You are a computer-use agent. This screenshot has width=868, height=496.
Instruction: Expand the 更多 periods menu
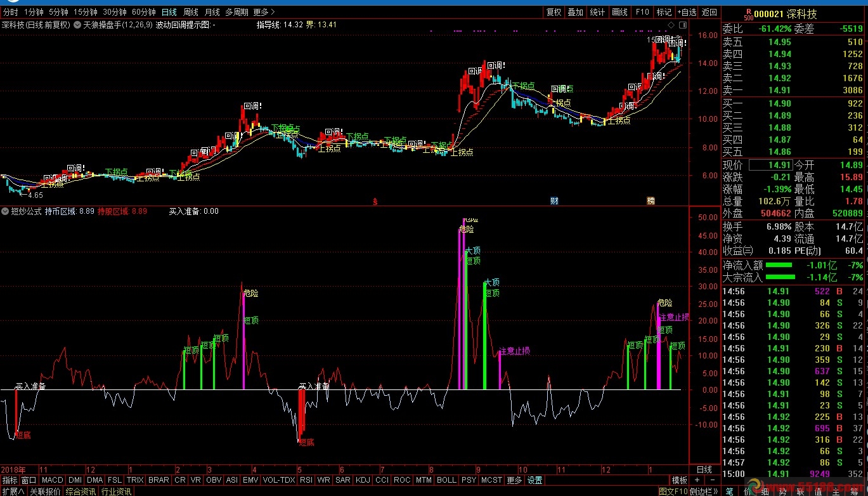[x=264, y=12]
